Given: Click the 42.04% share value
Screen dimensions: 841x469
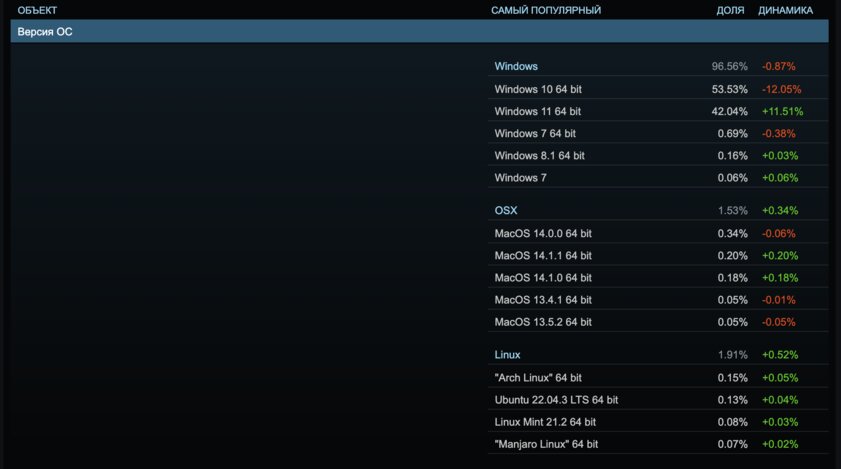Looking at the screenshot, I should click(729, 111).
